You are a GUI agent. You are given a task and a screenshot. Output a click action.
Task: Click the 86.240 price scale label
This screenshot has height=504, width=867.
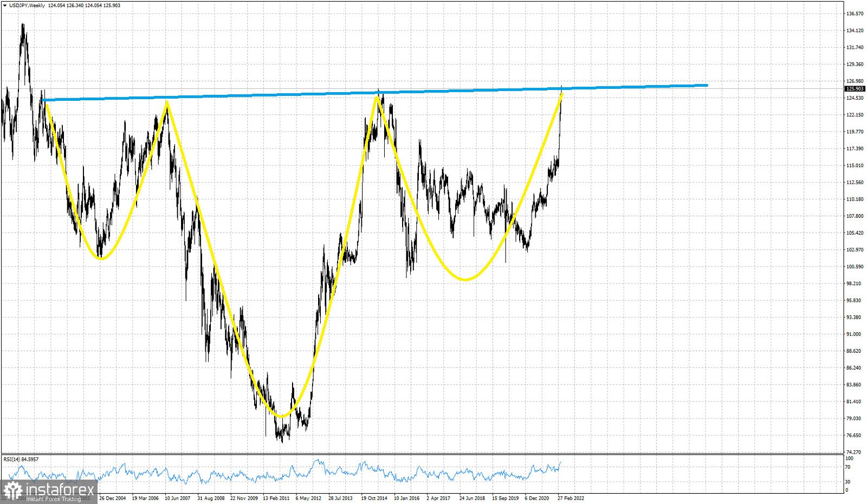853,367
